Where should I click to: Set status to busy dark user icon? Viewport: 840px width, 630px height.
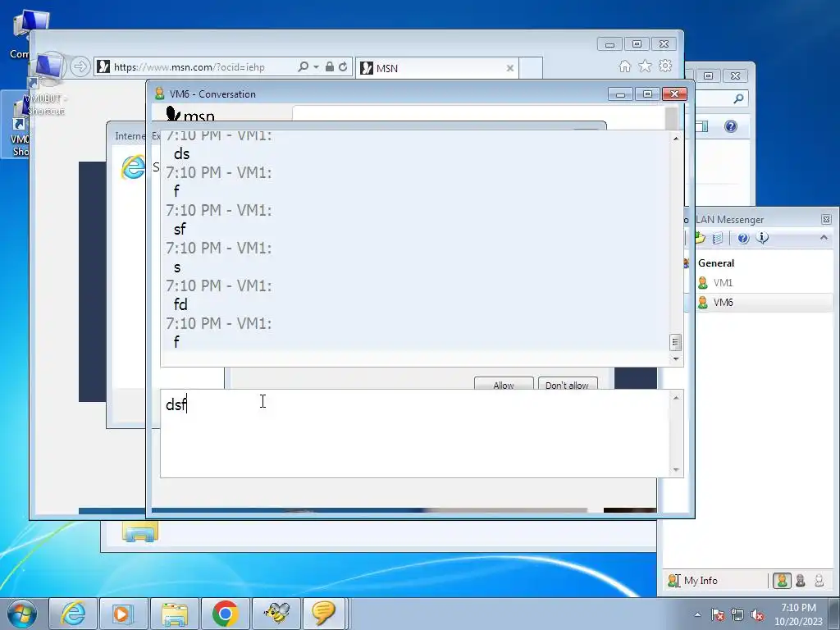(801, 581)
